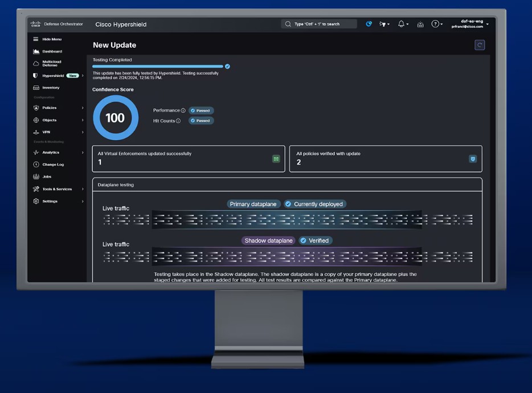Click the Testing Completed progress bar

157,67
